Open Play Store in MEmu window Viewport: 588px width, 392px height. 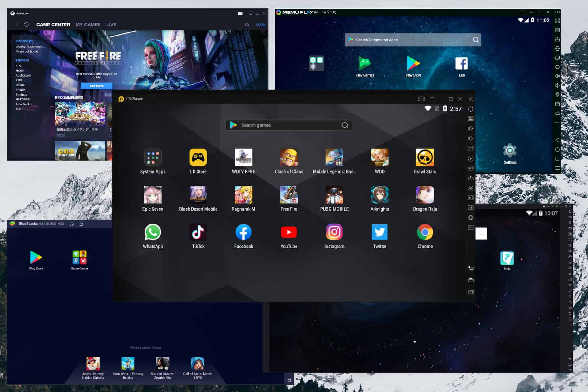coord(413,63)
